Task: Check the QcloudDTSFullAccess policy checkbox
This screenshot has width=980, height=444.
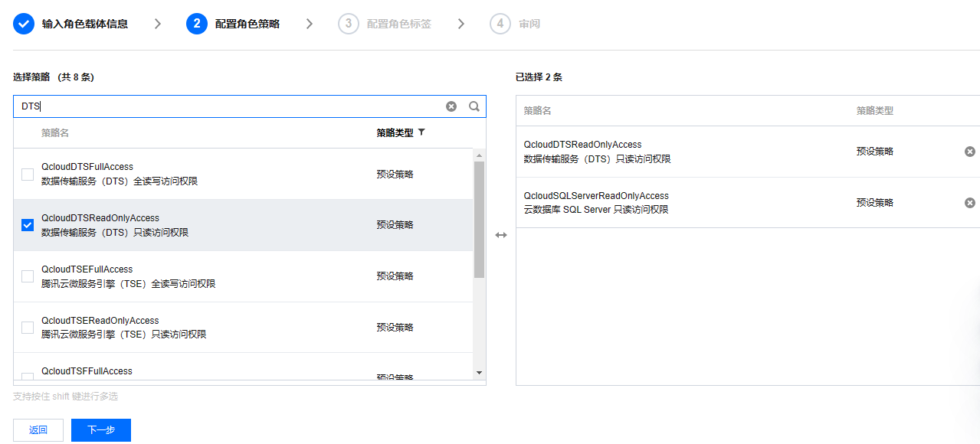Action: pos(28,175)
